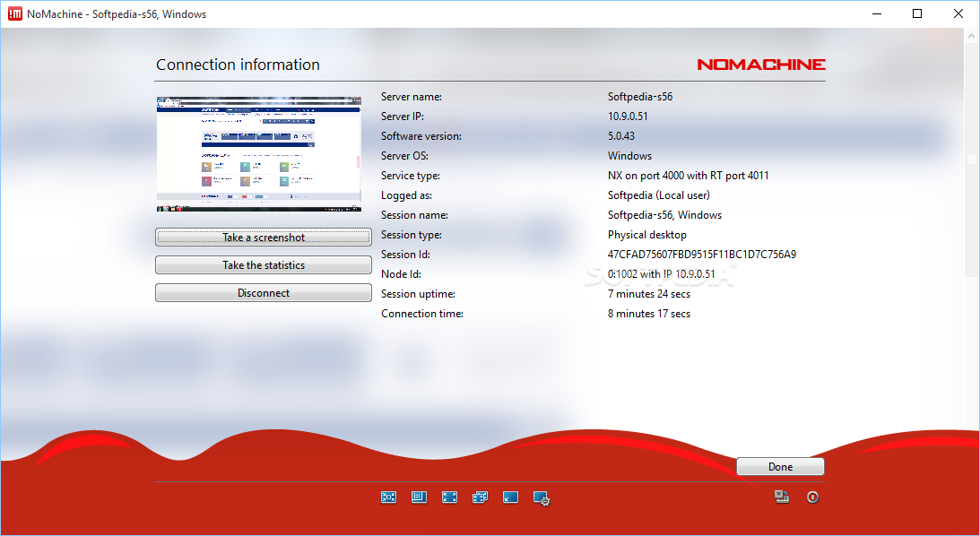Image resolution: width=980 pixels, height=536 pixels.
Task: Click the Software version: label
Action: (x=421, y=136)
